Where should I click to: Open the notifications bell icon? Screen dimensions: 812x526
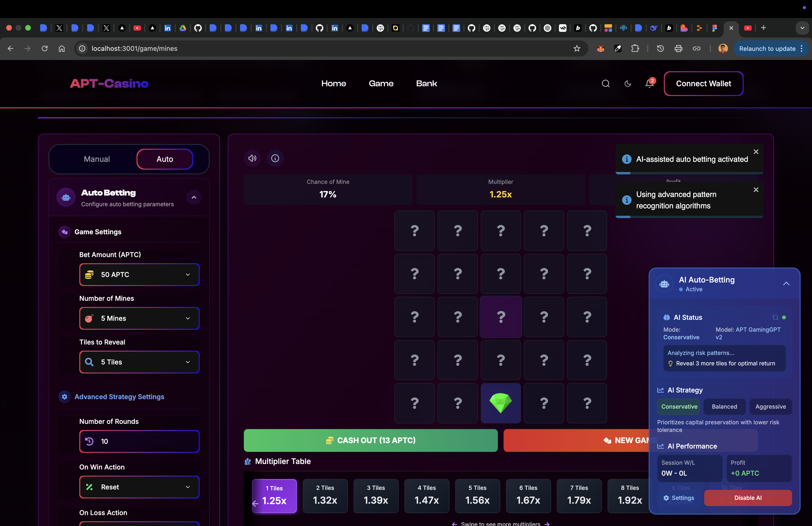(649, 84)
